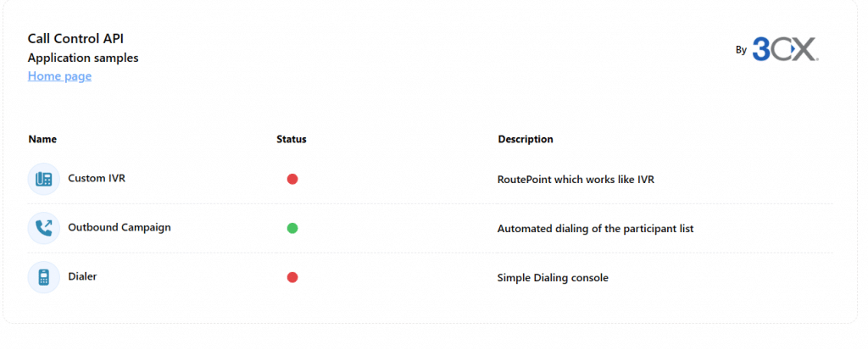This screenshot has height=350, width=868.
Task: Open the Outbound Campaign sample name
Action: pos(120,228)
